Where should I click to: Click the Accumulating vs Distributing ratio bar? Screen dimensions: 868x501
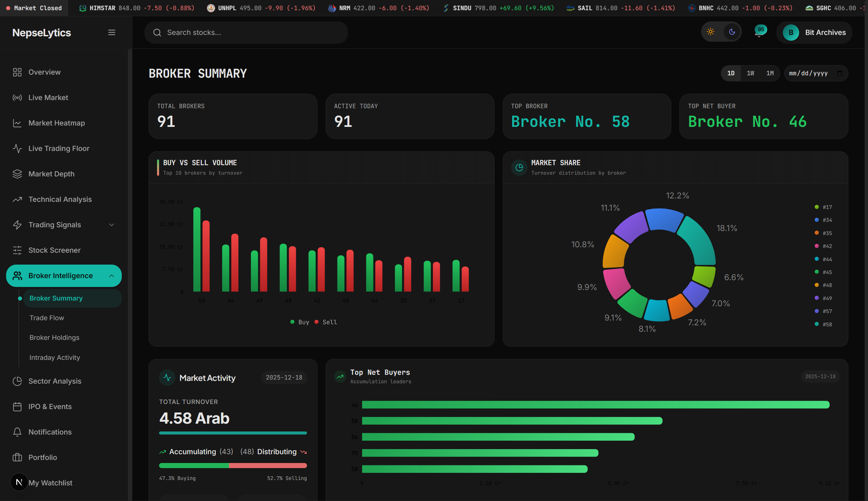(233, 465)
